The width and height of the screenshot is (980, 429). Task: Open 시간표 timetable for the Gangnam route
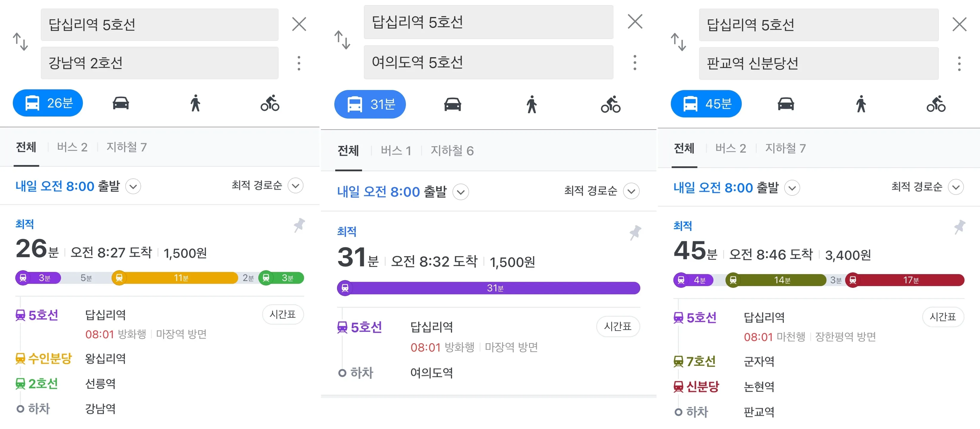pyautogui.click(x=283, y=314)
